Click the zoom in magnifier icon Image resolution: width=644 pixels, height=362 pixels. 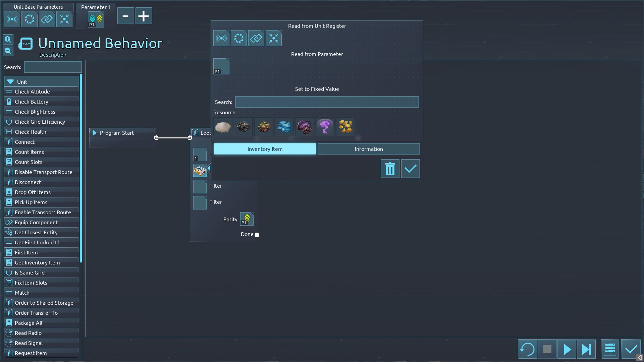tap(8, 40)
